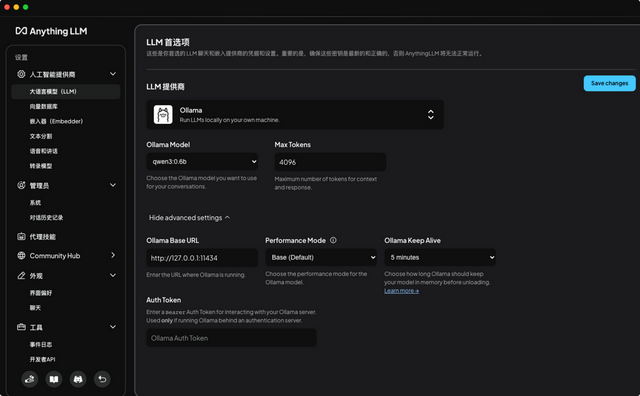Open 聊天 under 外观
640x396 pixels.
tap(35, 308)
